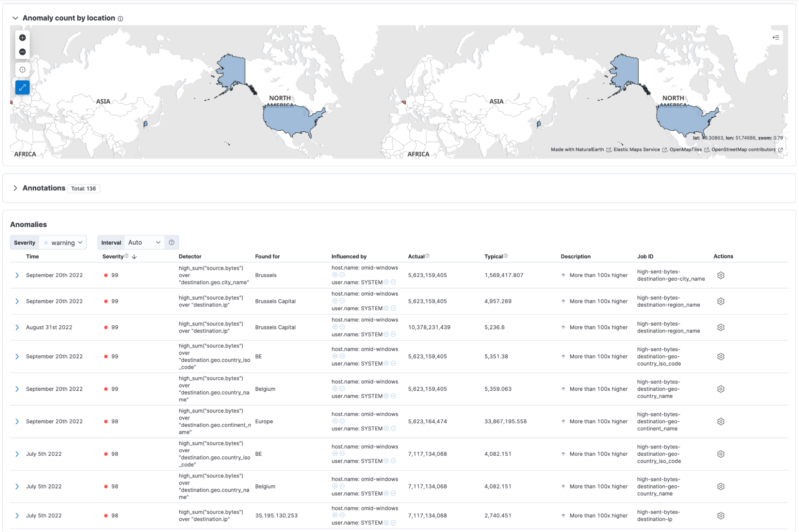
Task: Show info icon next to Severity header
Action: coord(126,256)
